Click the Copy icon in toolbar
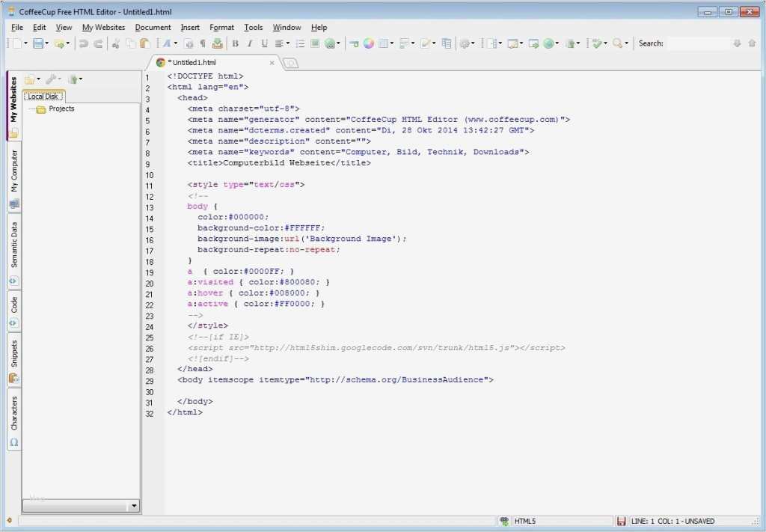 131,44
